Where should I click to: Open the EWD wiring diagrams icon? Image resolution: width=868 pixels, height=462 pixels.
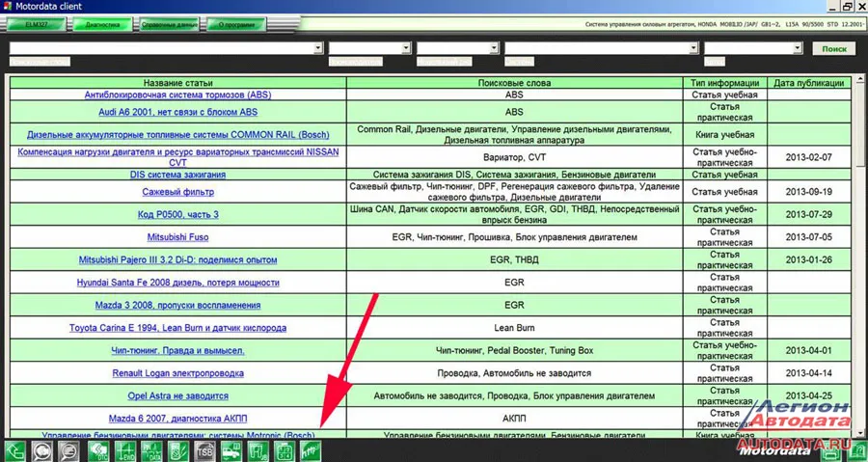pos(125,451)
